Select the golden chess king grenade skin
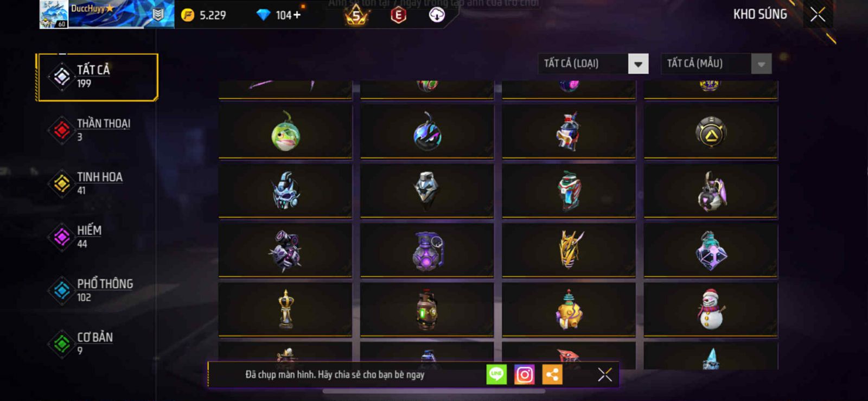The image size is (868, 401). coord(285,309)
